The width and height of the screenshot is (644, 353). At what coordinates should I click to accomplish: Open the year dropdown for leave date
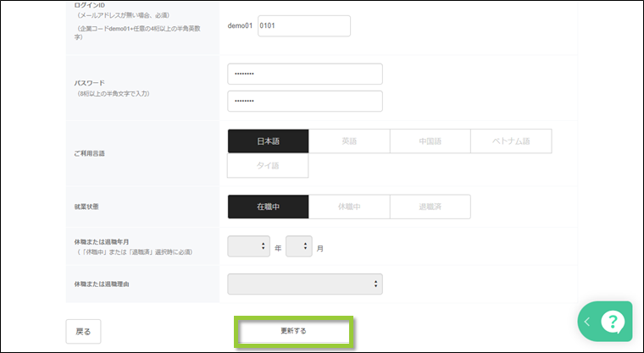(248, 247)
